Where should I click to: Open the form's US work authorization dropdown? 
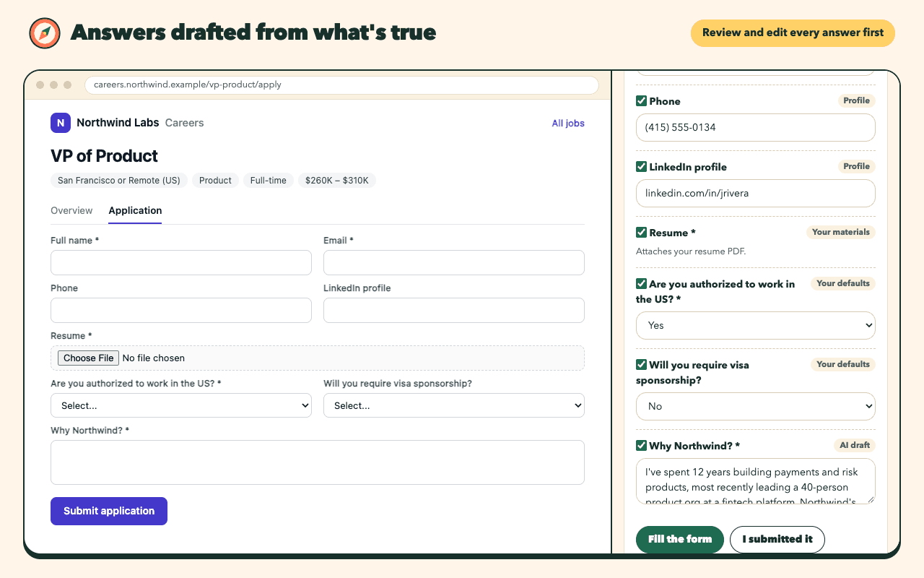[181, 405]
